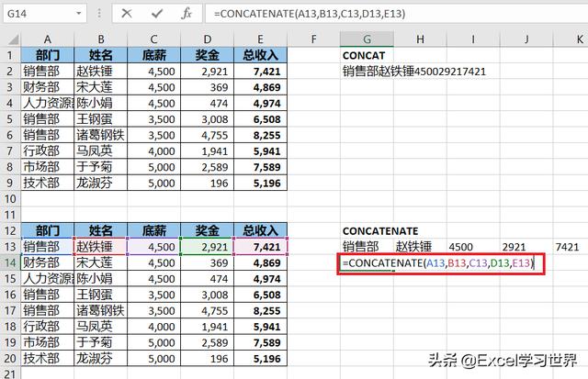Select column H header
The width and height of the screenshot is (588, 379).
(x=420, y=39)
